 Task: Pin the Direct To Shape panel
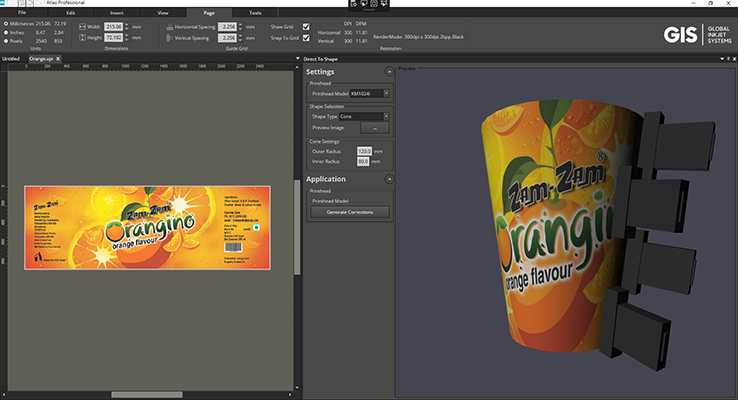click(x=729, y=59)
